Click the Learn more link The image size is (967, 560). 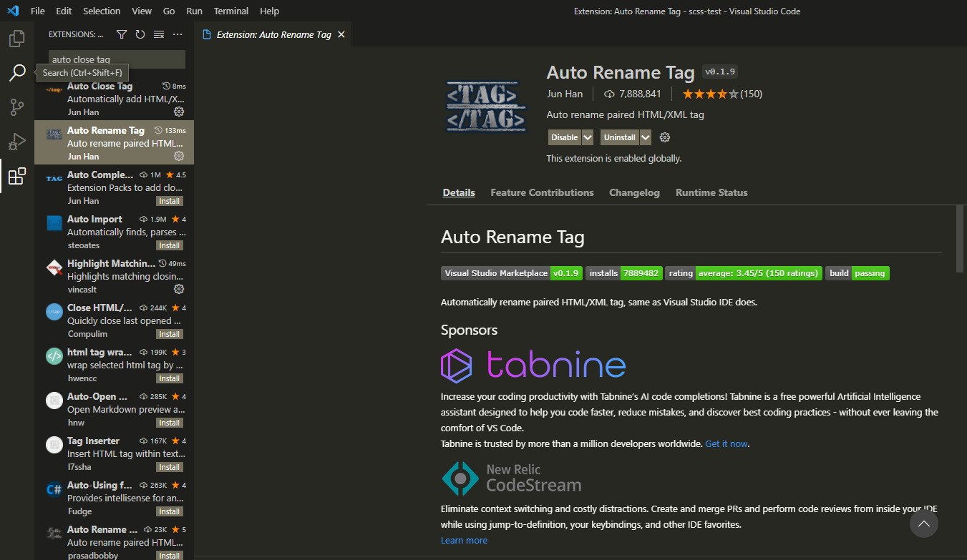[x=464, y=540]
